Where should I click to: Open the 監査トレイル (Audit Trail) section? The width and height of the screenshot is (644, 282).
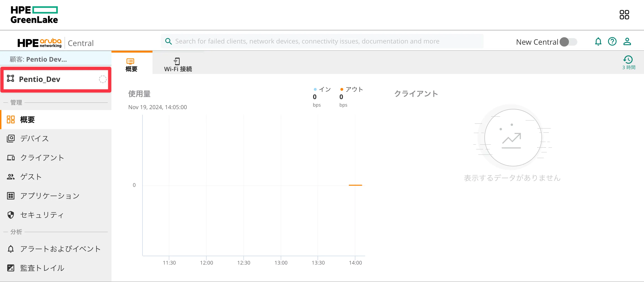tap(42, 268)
